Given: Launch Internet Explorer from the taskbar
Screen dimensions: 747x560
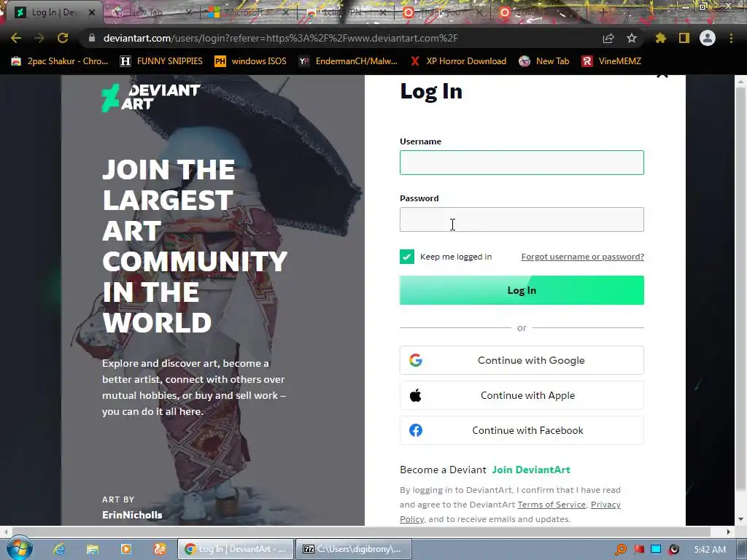Looking at the screenshot, I should coord(59,549).
